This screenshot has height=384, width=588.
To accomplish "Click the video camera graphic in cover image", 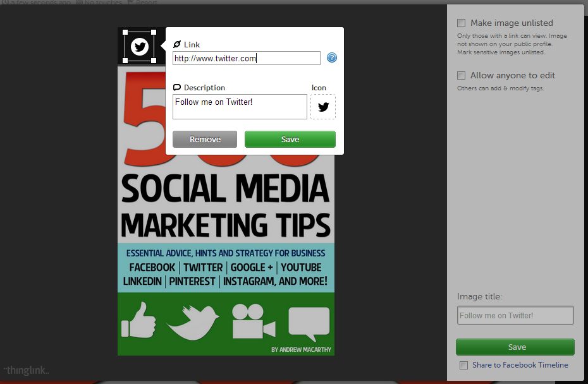I will click(254, 321).
